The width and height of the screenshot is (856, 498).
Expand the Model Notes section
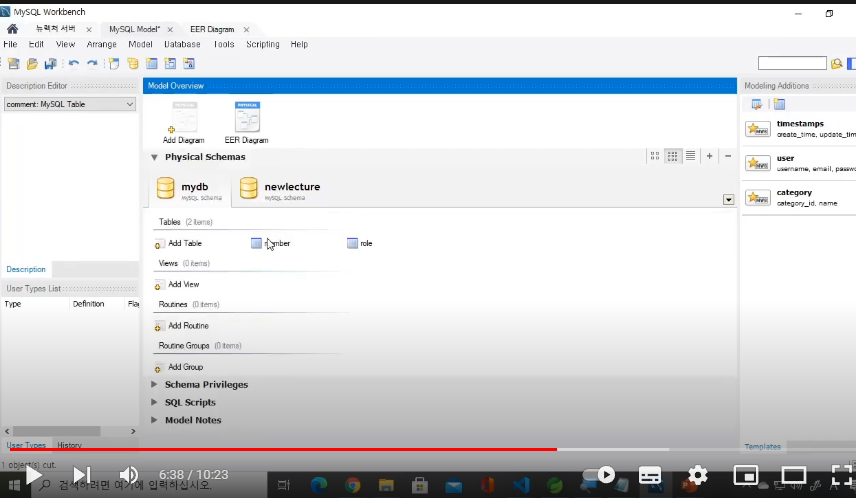[154, 420]
